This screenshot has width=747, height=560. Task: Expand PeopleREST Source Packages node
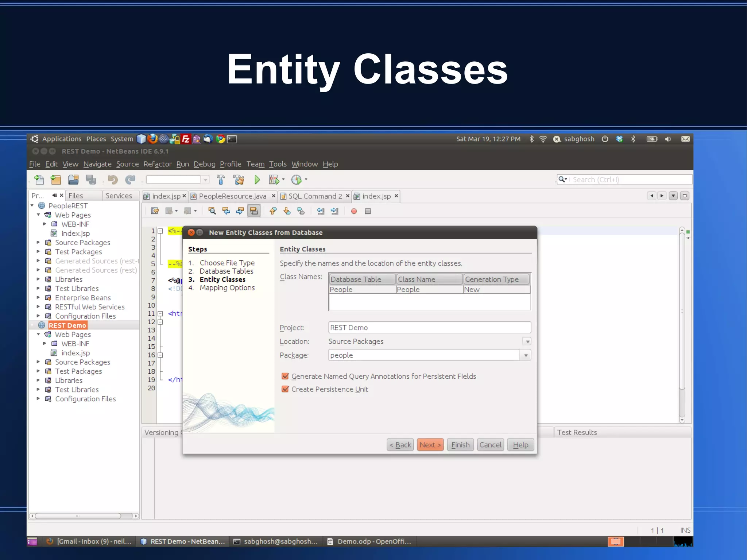pyautogui.click(x=38, y=242)
